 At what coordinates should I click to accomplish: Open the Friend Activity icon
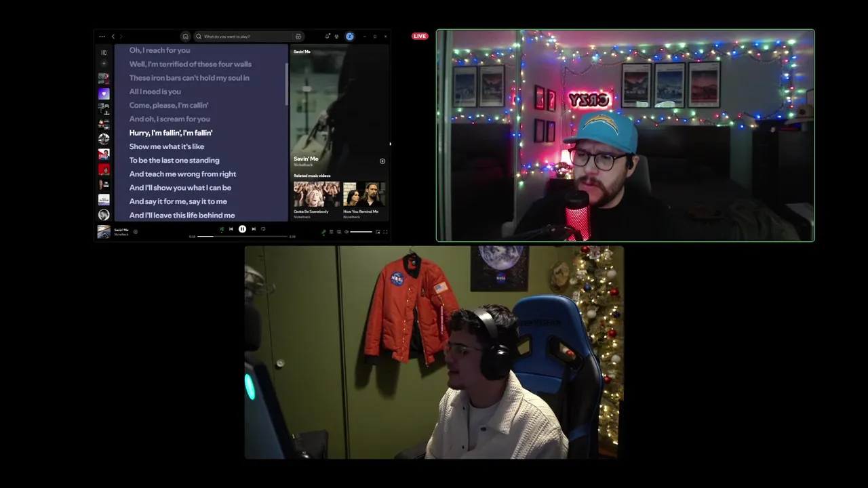click(x=336, y=37)
